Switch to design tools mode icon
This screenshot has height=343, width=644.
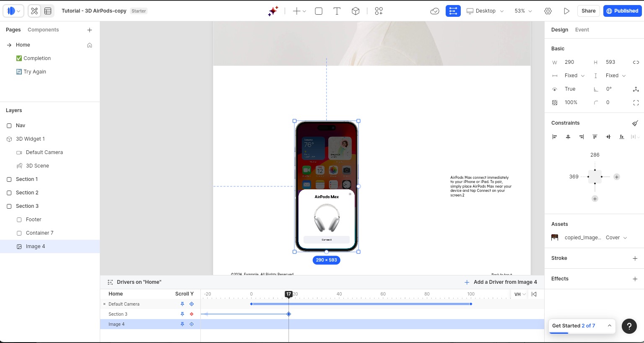point(34,11)
